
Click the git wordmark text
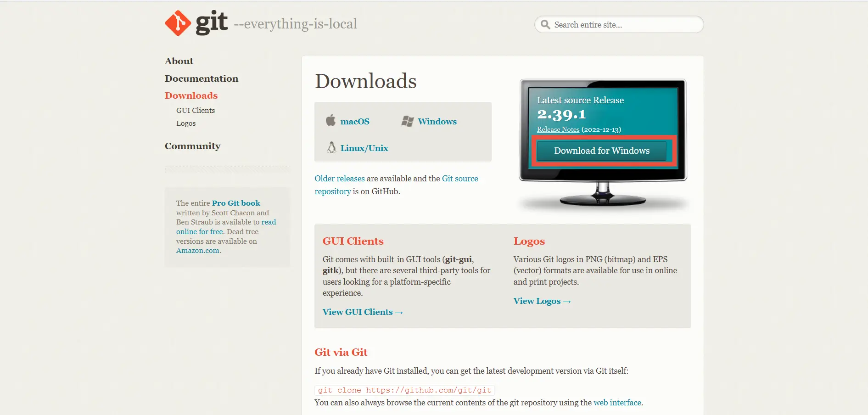tap(212, 23)
